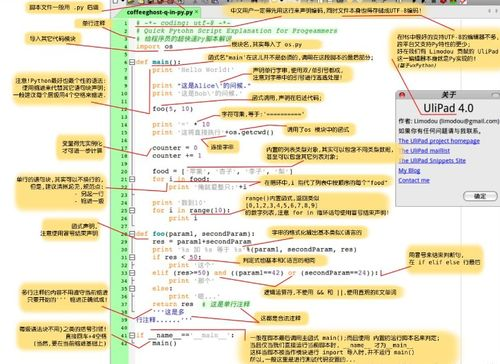The height and width of the screenshot is (364, 500).
Task: Collapse the 'elif (res>=50)' fold marker
Action: 132,273
